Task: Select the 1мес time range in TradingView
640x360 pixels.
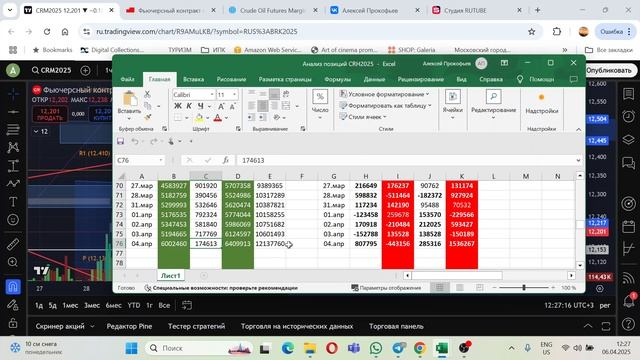Action: click(x=70, y=305)
